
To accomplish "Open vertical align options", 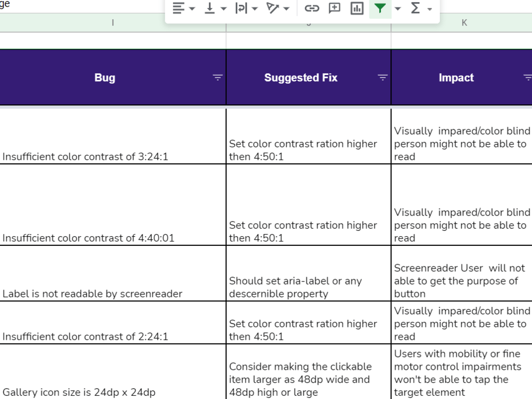I will 210,8.
